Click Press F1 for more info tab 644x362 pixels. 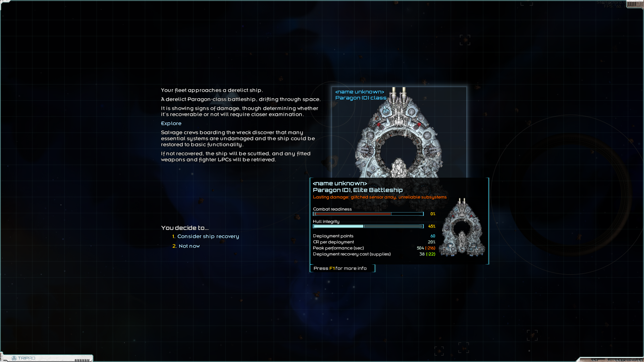pos(340,268)
